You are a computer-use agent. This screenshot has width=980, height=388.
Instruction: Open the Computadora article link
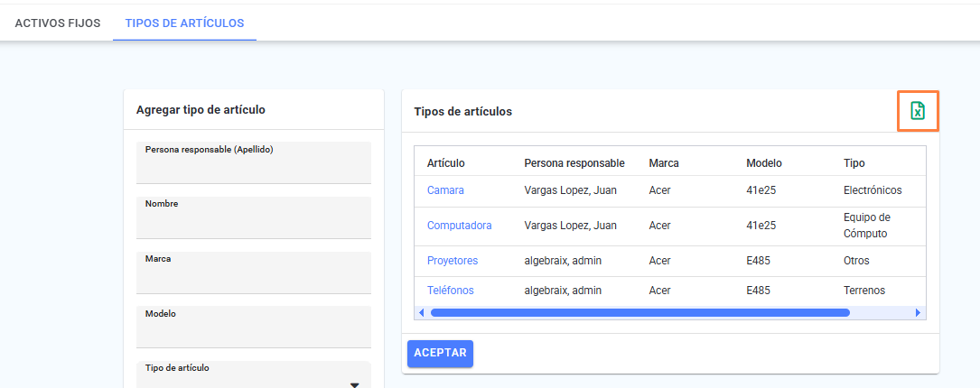coord(460,226)
